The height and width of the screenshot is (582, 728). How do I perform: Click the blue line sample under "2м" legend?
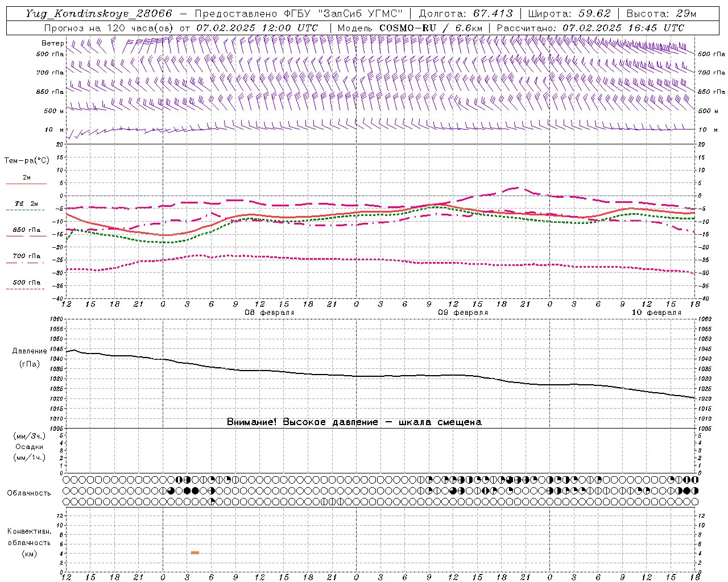point(27,184)
